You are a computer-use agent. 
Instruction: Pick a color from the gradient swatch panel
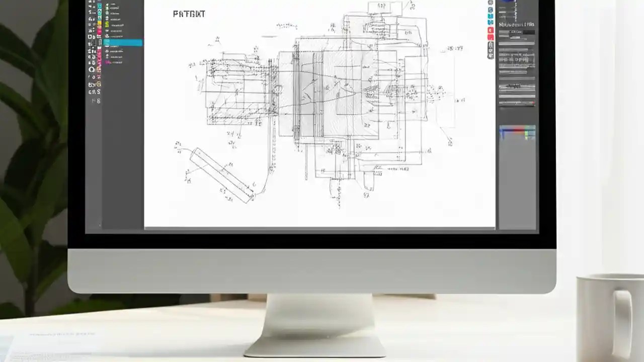point(517,132)
